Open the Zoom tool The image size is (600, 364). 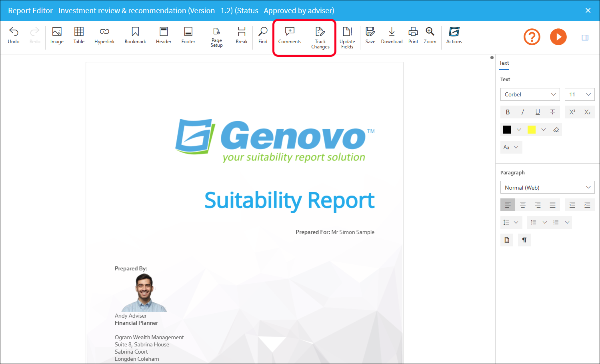pyautogui.click(x=430, y=36)
